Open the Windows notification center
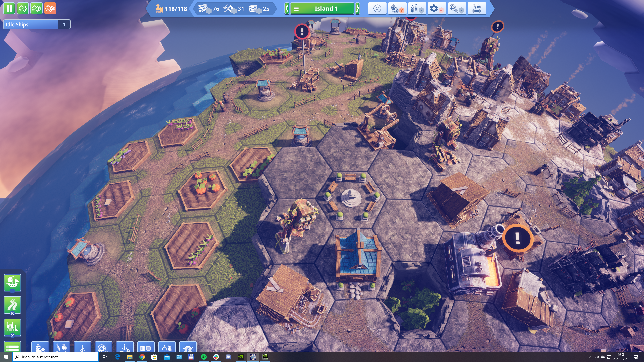This screenshot has width=644, height=362. (636, 357)
